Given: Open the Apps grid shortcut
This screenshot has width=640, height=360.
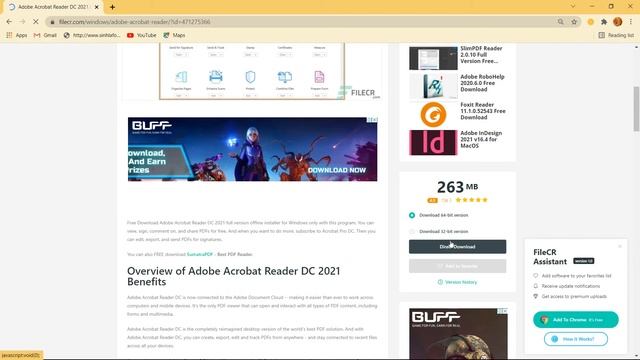Looking at the screenshot, I should pyautogui.click(x=17, y=36).
